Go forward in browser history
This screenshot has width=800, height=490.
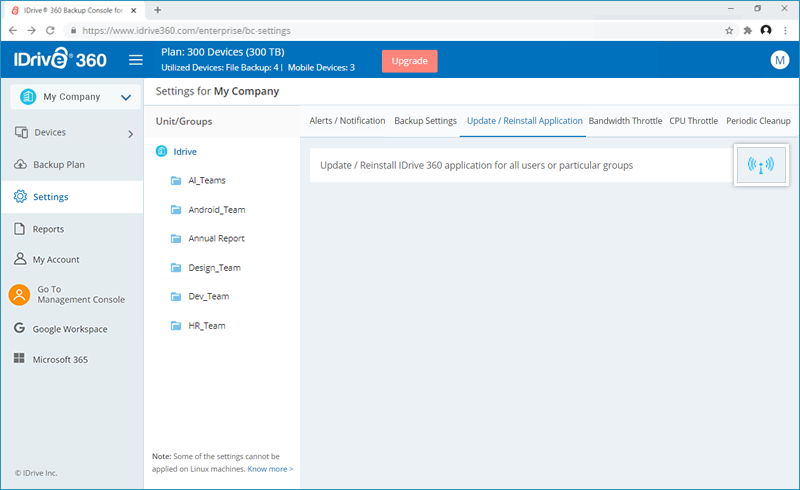point(32,31)
